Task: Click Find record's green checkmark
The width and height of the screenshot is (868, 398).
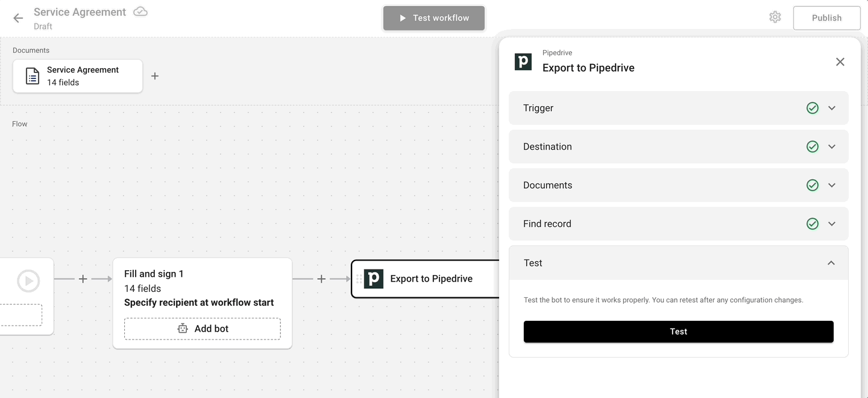Action: point(813,224)
